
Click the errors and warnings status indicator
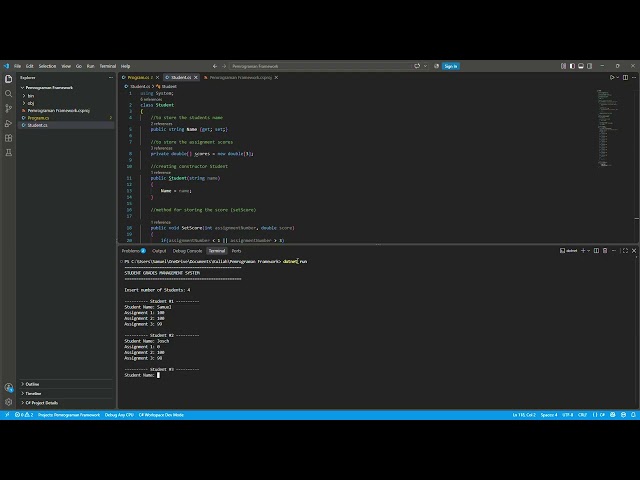(24, 415)
